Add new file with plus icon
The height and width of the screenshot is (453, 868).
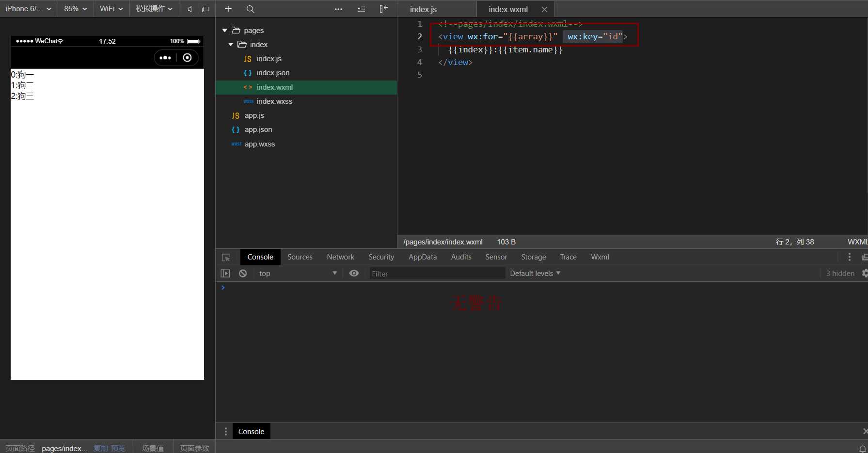click(x=228, y=9)
